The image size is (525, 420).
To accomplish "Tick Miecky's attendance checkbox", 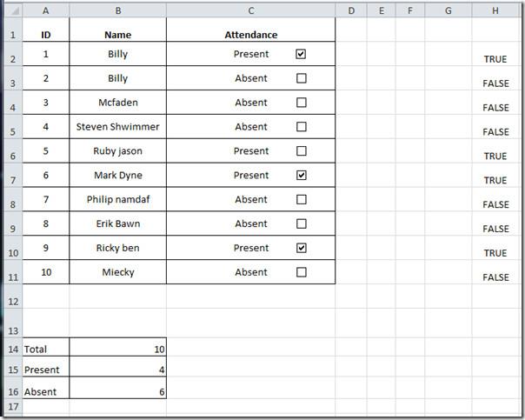I will click(302, 272).
